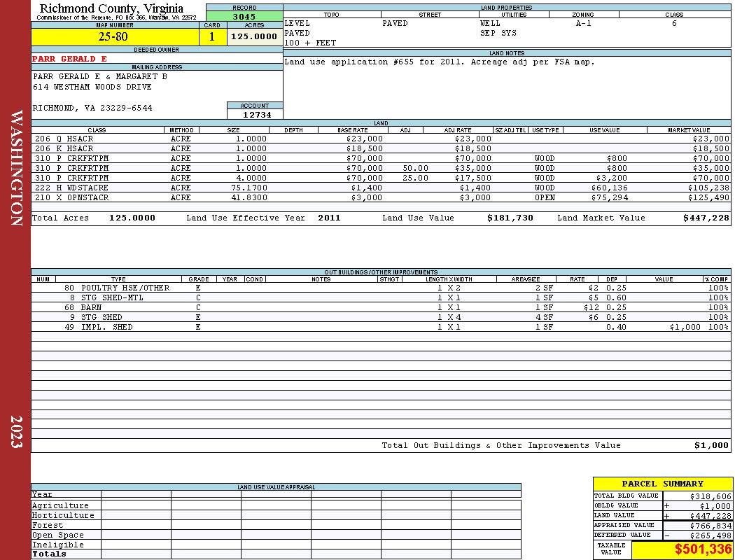The width and height of the screenshot is (735, 560).
Task: Click the 1 X 4 dimensions entry
Action: coord(449,317)
